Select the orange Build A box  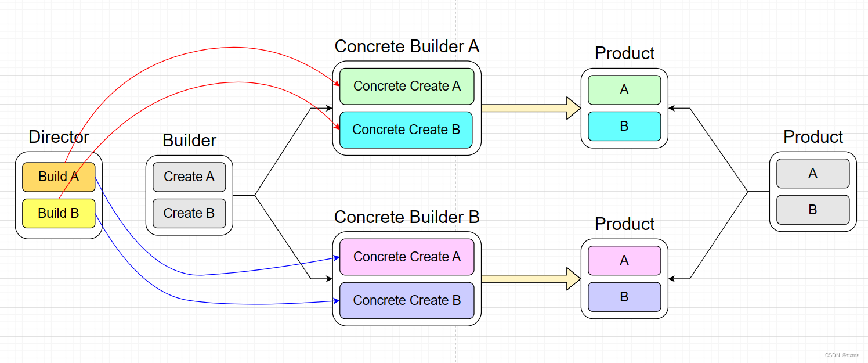(x=59, y=177)
